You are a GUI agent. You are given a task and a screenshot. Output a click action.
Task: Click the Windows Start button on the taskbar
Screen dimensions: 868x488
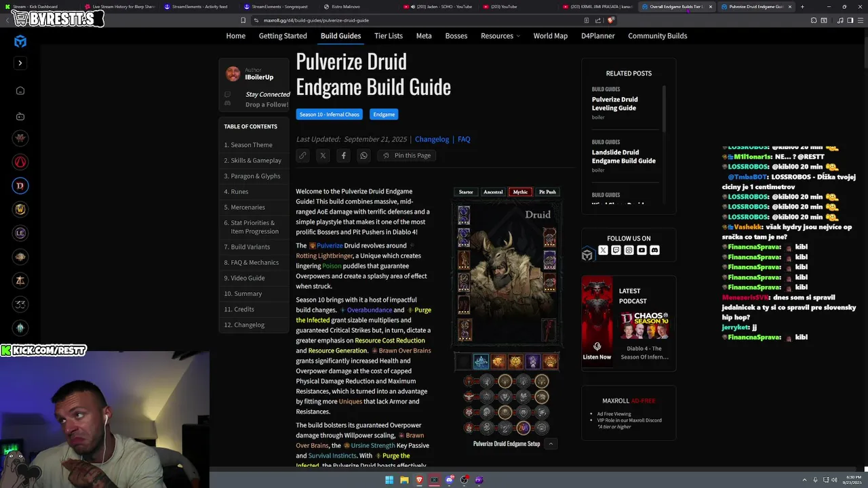tap(389, 480)
